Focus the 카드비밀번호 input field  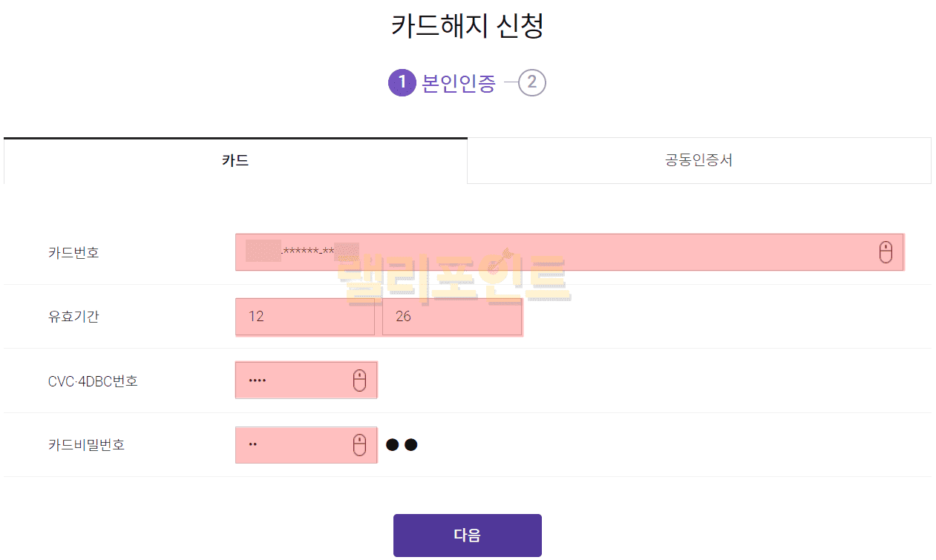coord(293,445)
